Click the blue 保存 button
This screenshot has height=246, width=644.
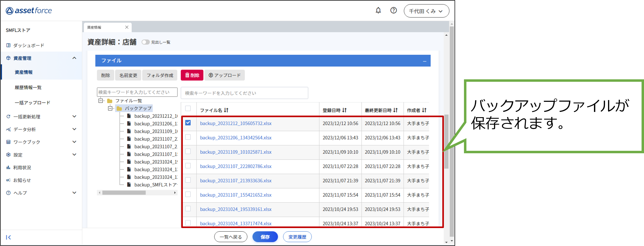(x=265, y=237)
